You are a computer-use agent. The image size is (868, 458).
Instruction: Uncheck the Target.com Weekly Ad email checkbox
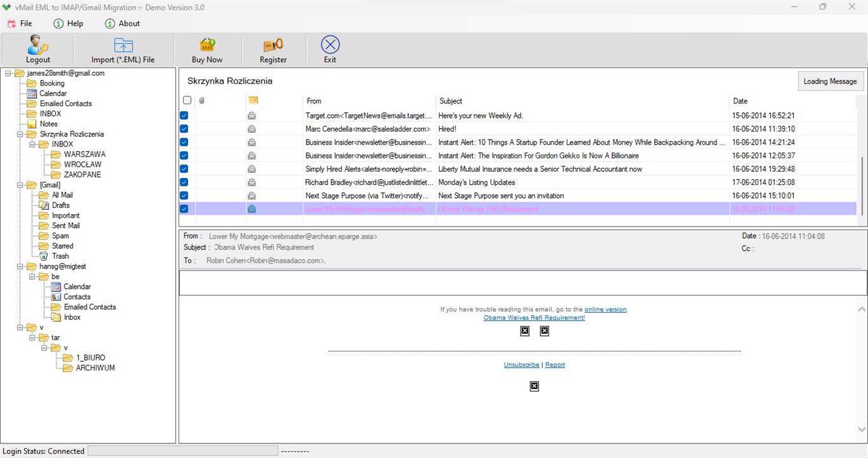[184, 115]
